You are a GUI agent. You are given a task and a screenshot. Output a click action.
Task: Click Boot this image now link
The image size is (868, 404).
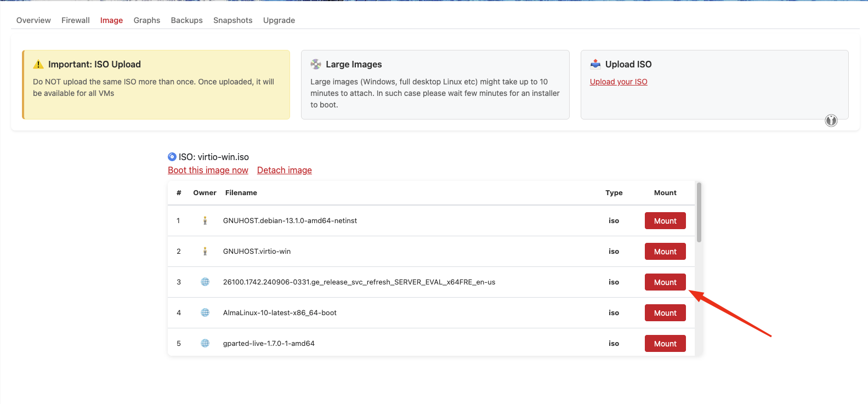click(x=208, y=170)
